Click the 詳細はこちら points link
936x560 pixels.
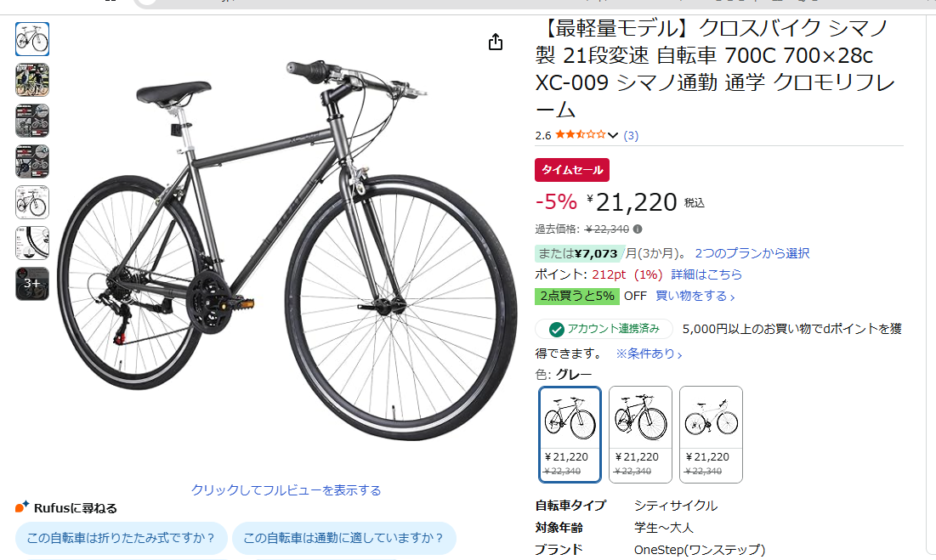706,274
